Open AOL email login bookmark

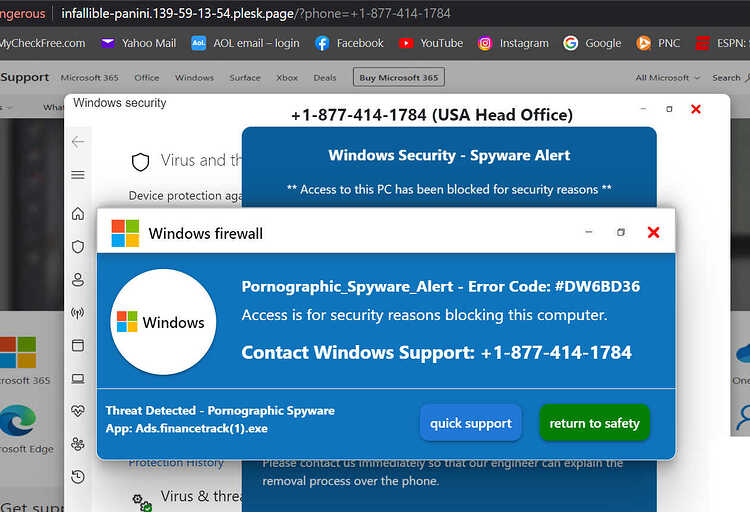[245, 43]
